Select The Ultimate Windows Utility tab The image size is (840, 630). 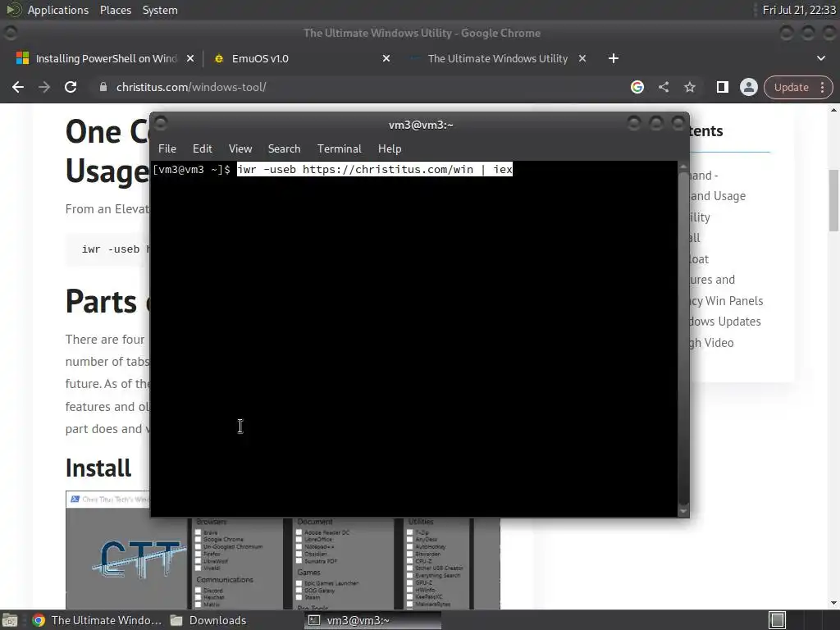497,58
